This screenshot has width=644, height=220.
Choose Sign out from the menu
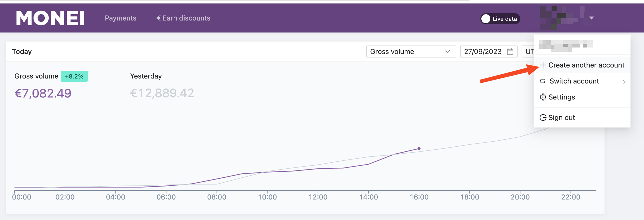582,118
